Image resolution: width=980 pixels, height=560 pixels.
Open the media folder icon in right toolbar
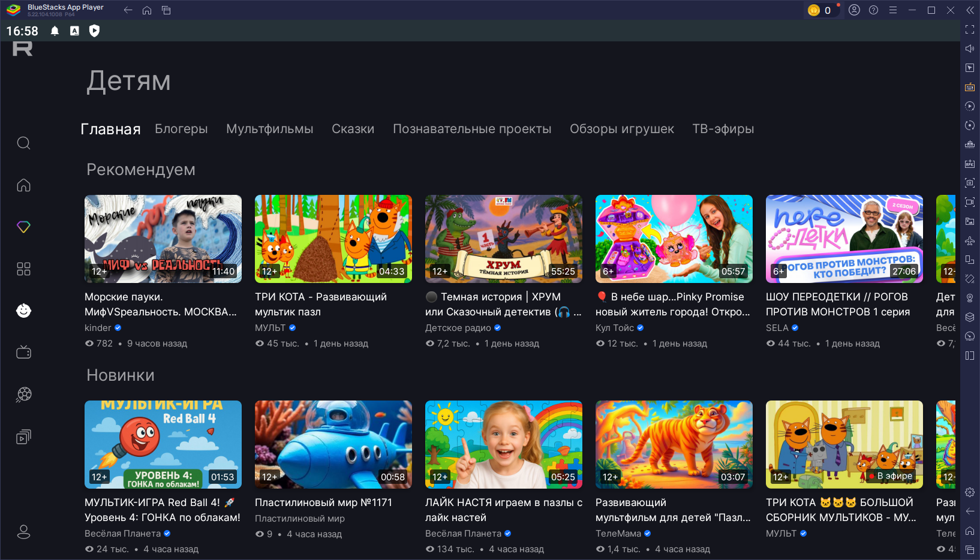click(x=970, y=221)
